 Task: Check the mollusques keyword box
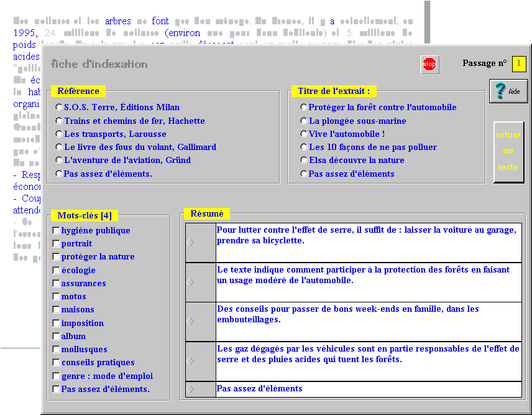[x=57, y=350]
